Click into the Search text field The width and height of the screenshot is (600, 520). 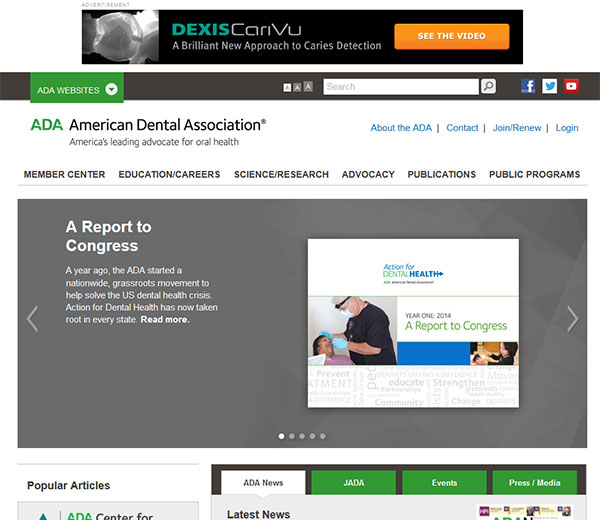tap(400, 86)
